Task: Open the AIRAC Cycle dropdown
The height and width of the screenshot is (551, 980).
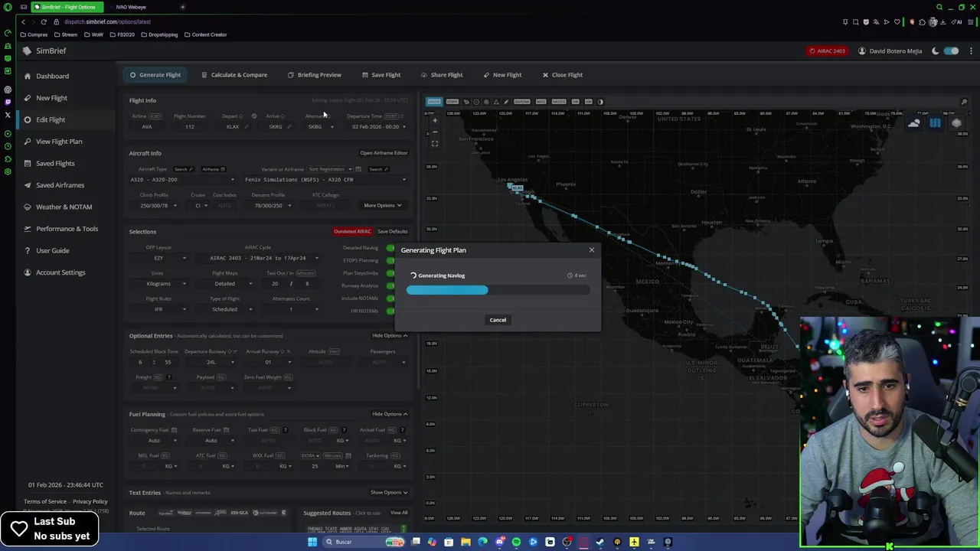Action: [x=258, y=259]
